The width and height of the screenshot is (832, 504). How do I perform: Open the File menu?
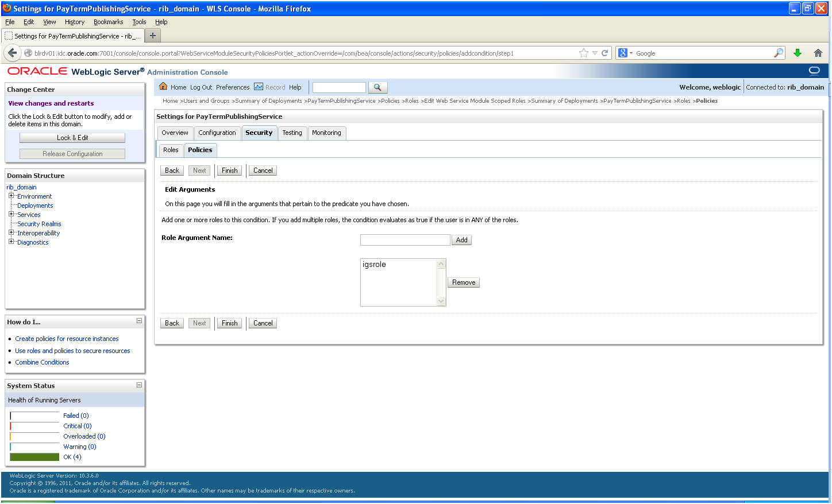[10, 22]
